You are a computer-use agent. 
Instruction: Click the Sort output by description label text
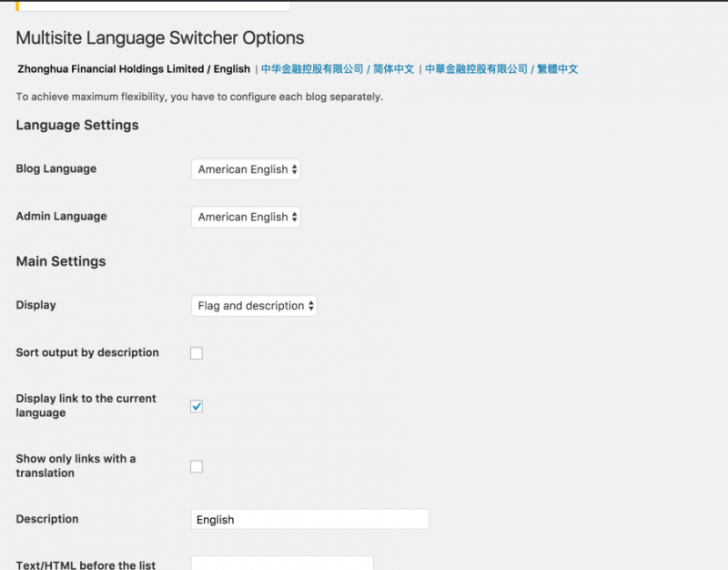click(x=87, y=352)
